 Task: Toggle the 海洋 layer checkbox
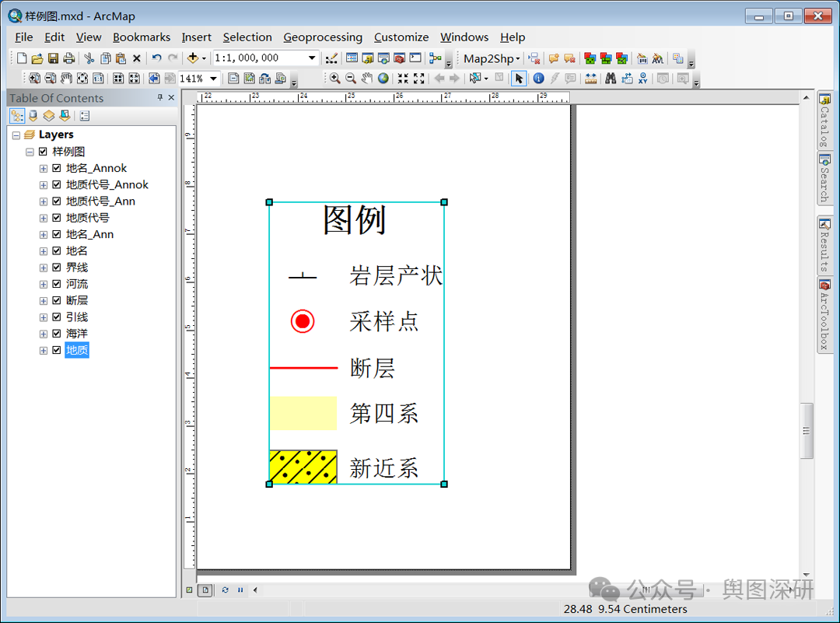56,334
